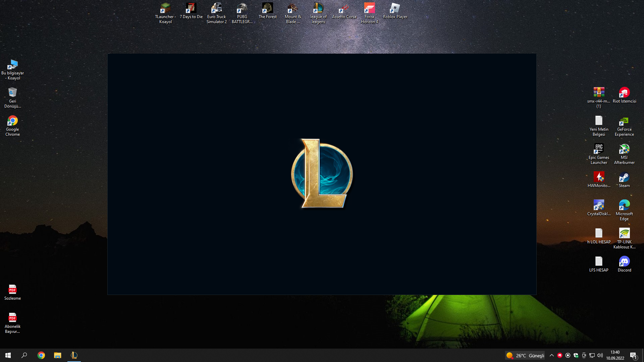
Task: Launch League of Legends from desktop
Action: (x=318, y=8)
